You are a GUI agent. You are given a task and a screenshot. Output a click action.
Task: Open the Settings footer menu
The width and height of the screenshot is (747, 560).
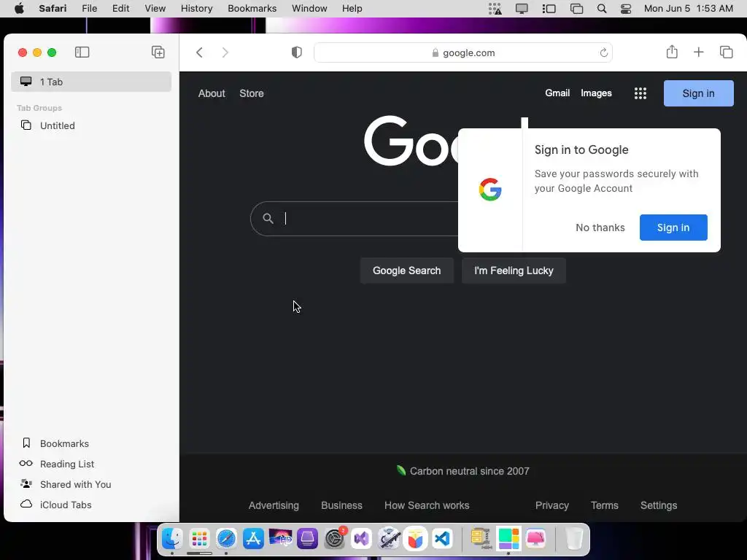pyautogui.click(x=659, y=505)
